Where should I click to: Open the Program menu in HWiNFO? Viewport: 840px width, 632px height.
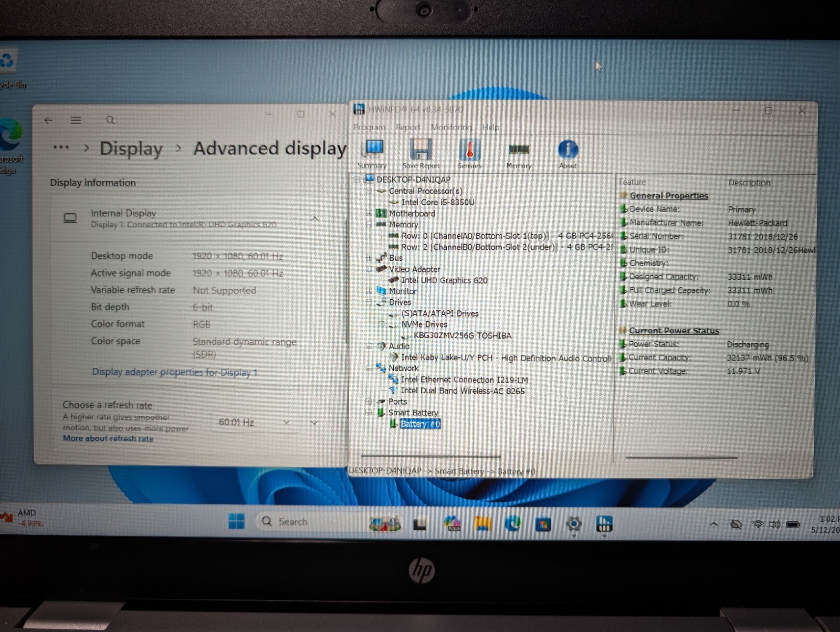pos(369,127)
